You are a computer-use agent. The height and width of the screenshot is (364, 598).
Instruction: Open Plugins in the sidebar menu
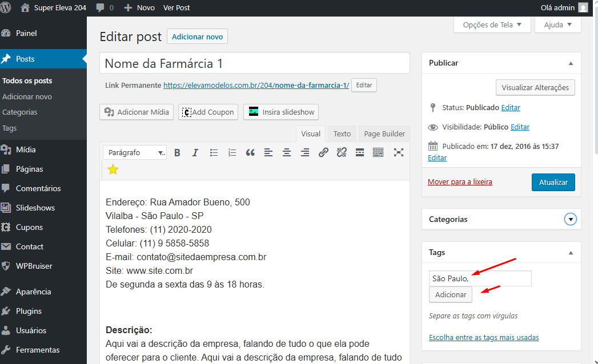(x=29, y=311)
